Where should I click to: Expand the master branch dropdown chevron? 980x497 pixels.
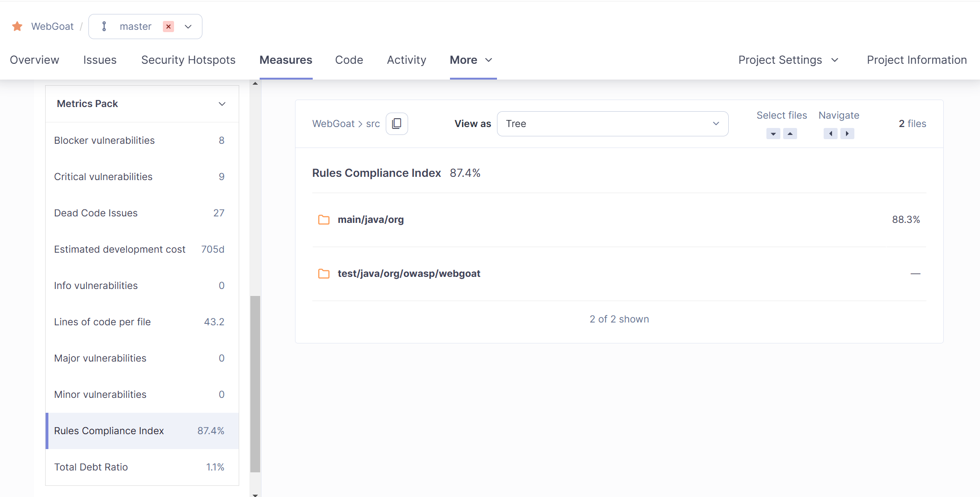pyautogui.click(x=188, y=27)
